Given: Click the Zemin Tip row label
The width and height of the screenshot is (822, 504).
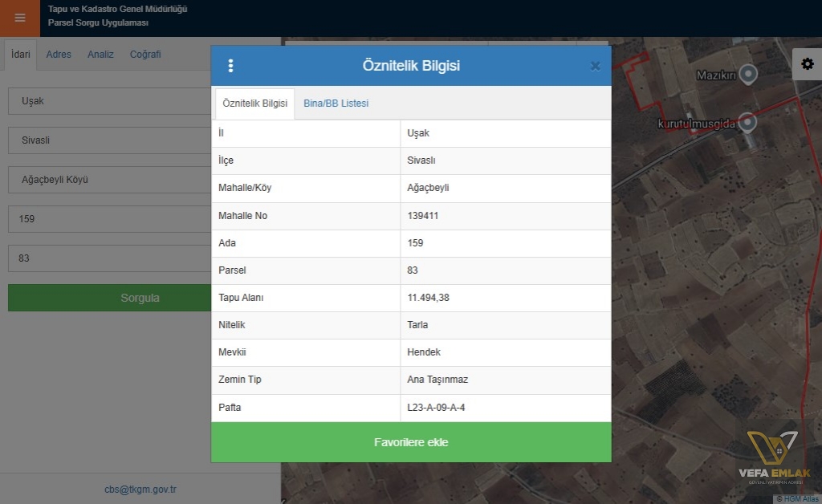Looking at the screenshot, I should tap(239, 380).
